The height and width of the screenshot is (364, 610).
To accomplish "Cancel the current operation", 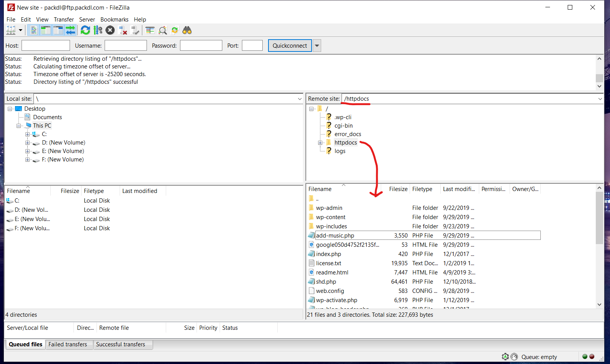I will [x=110, y=30].
